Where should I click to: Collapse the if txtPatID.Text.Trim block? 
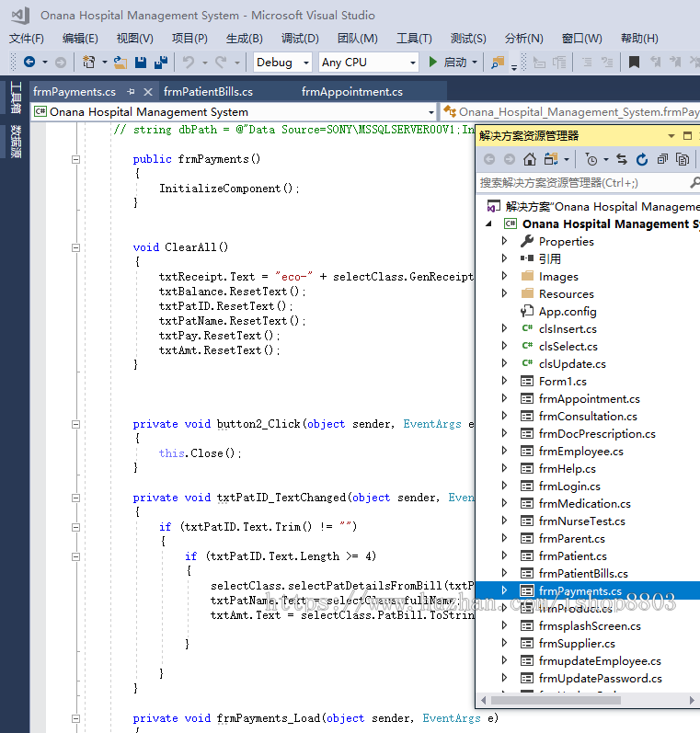pyautogui.click(x=75, y=527)
